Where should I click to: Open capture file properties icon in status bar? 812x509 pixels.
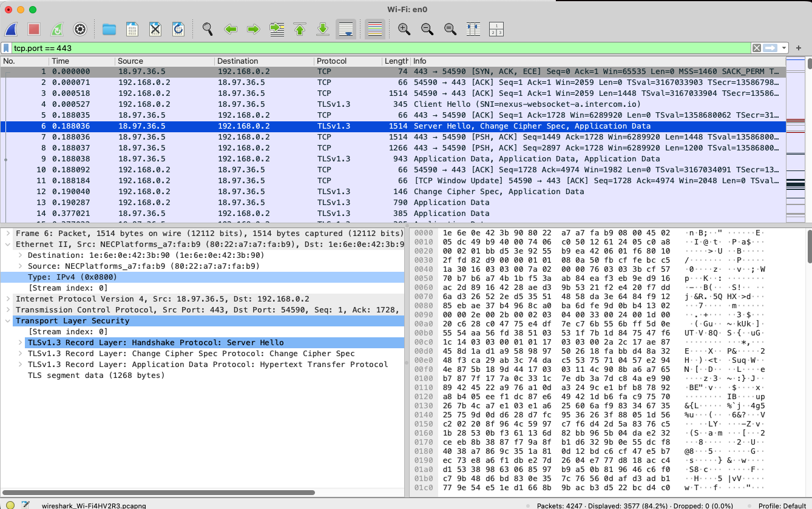pos(25,505)
